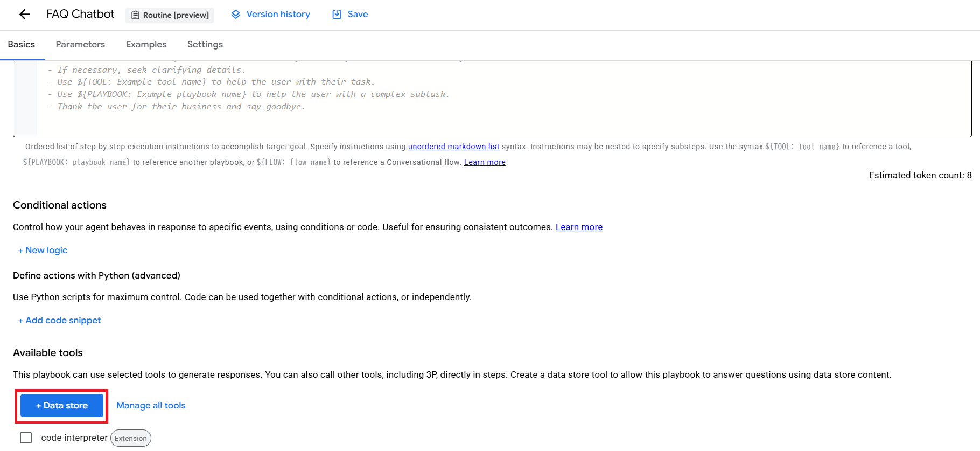Create New logic conditional action

pyautogui.click(x=43, y=250)
